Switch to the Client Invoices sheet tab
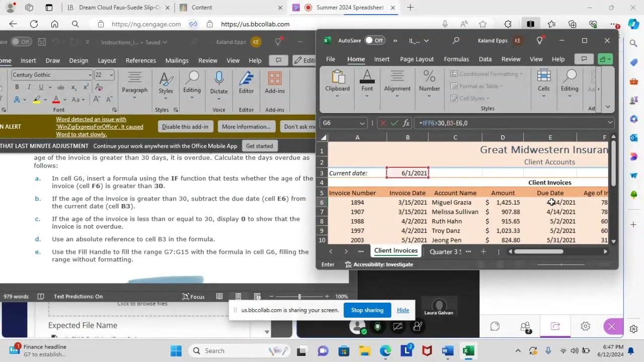This screenshot has height=362, width=644. tap(396, 251)
